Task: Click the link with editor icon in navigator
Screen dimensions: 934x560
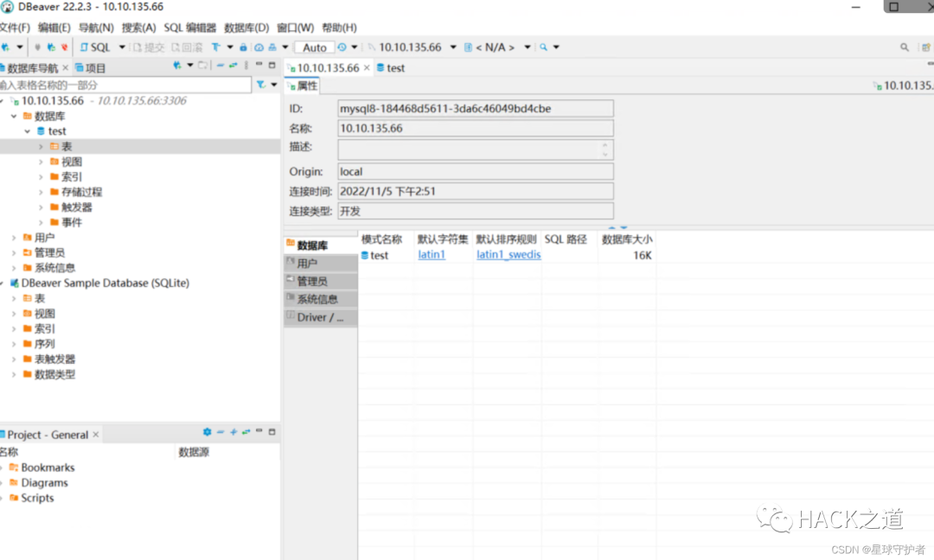Action: pos(233,66)
